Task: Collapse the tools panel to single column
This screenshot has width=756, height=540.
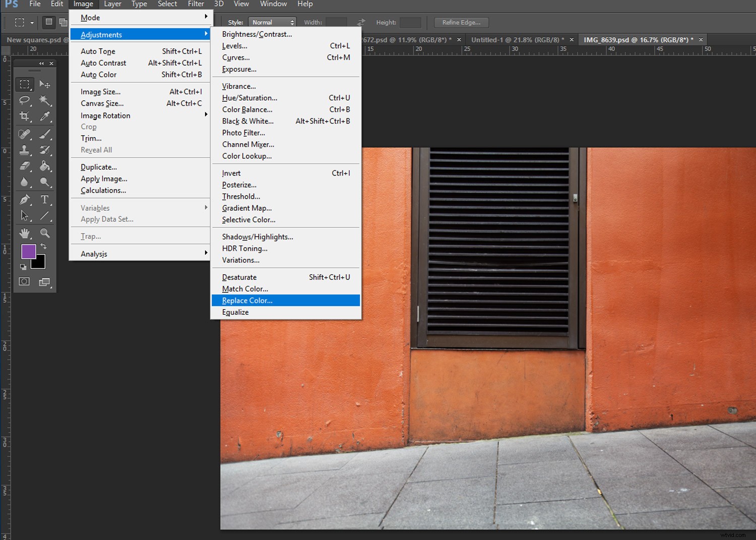Action: [41, 64]
